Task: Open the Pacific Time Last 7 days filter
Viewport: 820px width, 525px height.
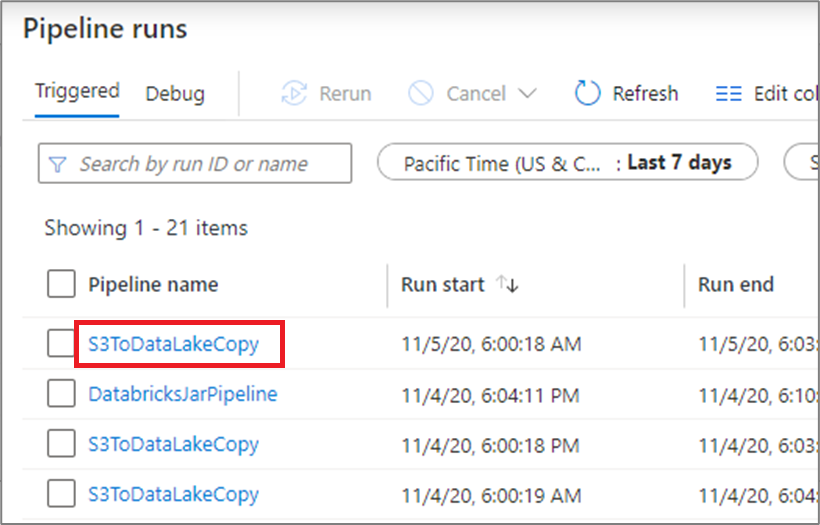Action: (567, 163)
